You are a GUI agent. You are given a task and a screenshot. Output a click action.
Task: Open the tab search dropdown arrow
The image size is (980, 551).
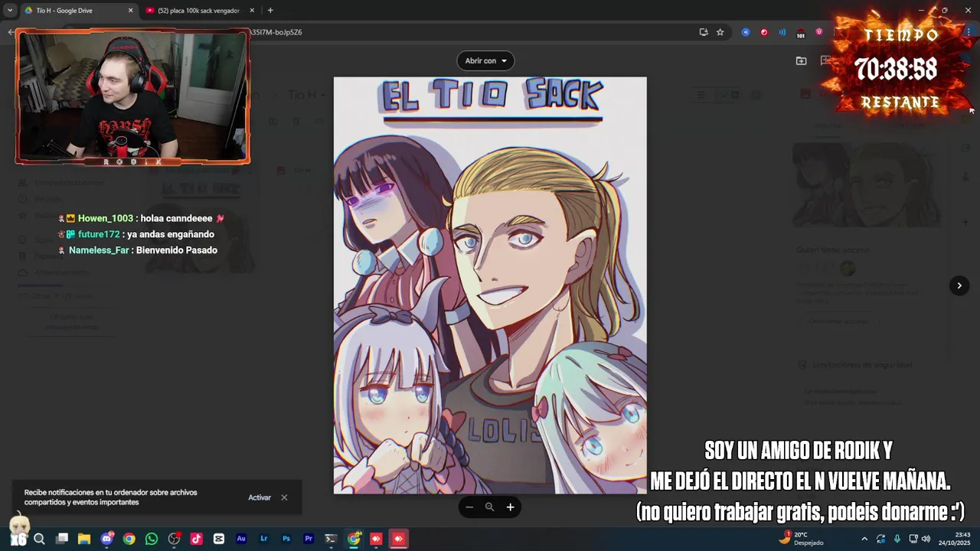point(9,11)
